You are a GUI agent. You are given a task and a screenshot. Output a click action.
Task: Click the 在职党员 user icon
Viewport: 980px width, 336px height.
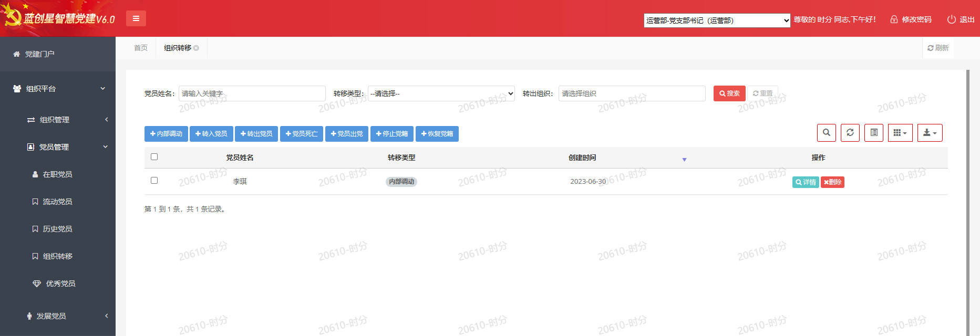pyautogui.click(x=35, y=174)
